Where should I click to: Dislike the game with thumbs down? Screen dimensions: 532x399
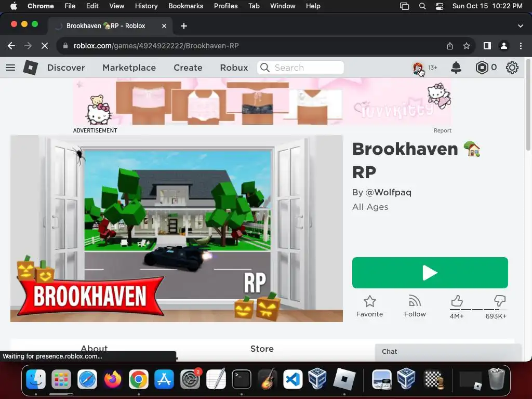(x=499, y=301)
